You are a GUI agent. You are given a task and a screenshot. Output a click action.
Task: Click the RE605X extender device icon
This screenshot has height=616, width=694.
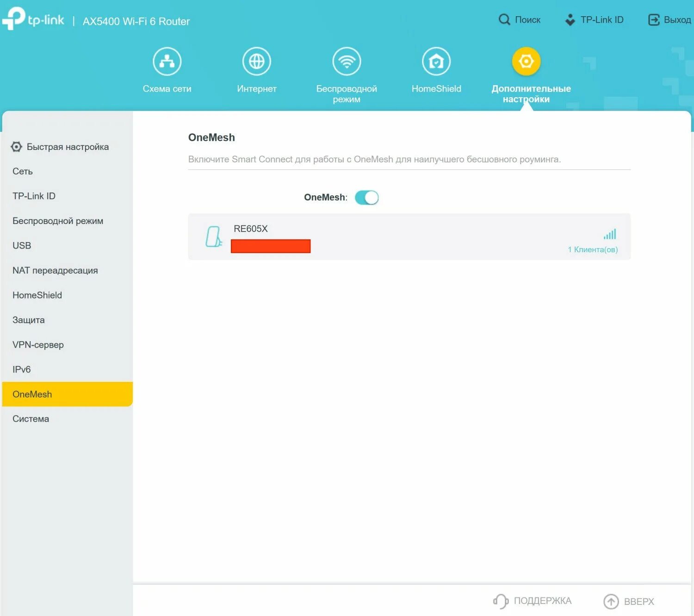[x=213, y=236]
